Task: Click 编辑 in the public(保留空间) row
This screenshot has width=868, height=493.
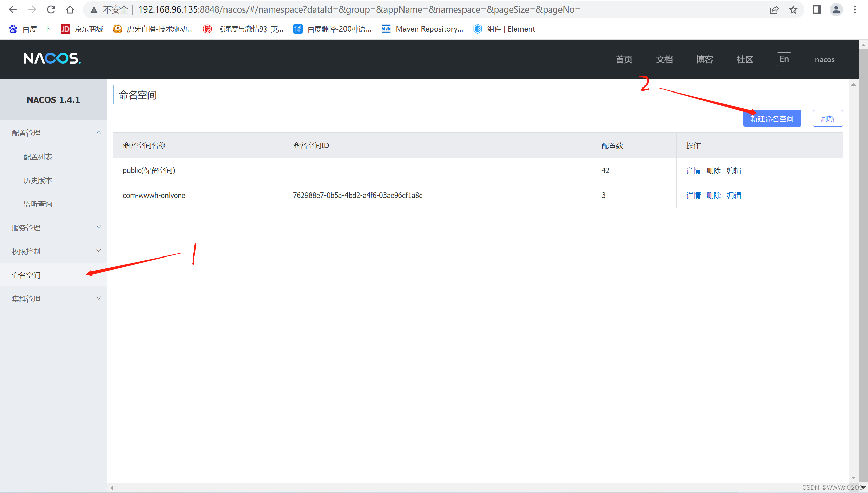Action: pos(734,171)
